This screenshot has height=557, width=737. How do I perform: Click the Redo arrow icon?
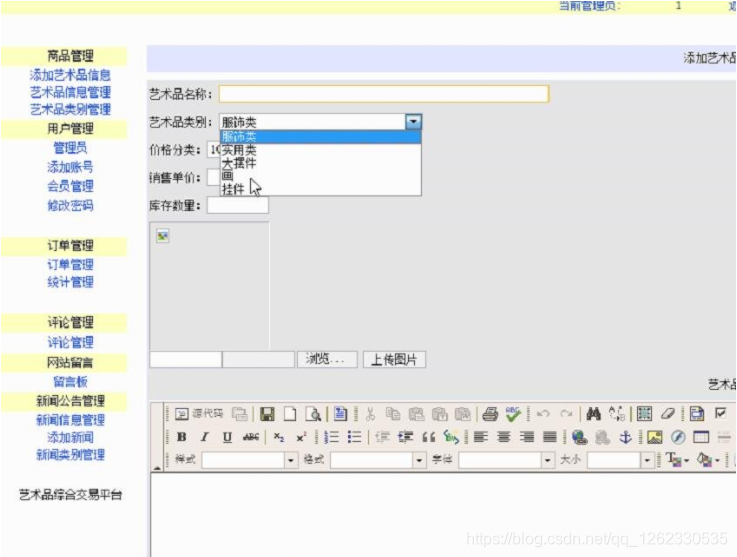click(x=566, y=414)
